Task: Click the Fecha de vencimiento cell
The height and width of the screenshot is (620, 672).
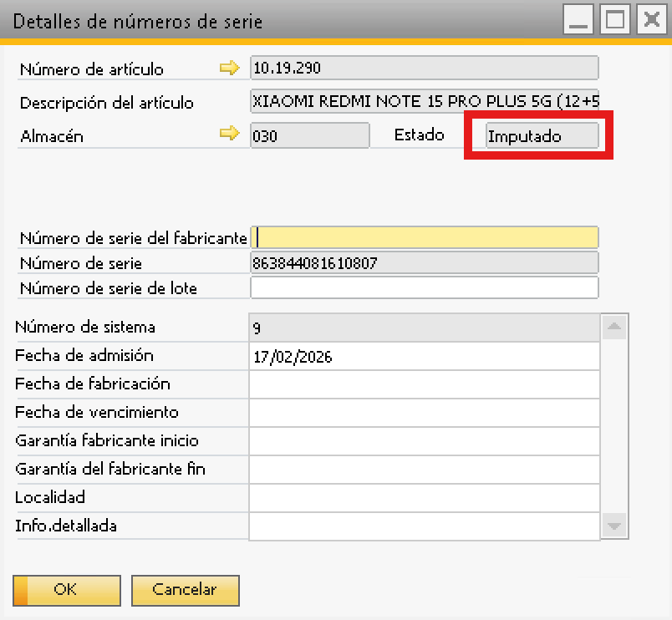Action: point(425,413)
